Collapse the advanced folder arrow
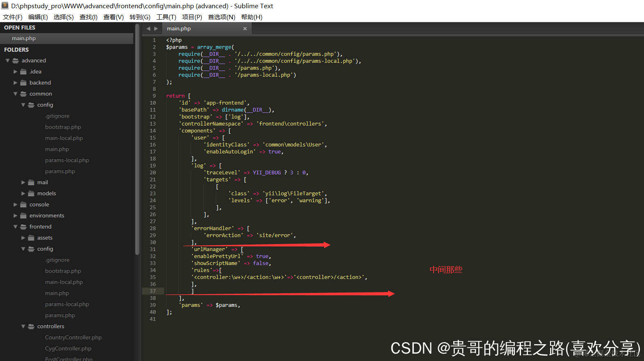644x361 pixels. pyautogui.click(x=7, y=61)
